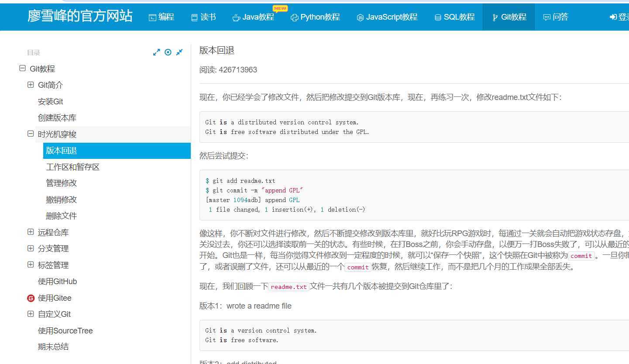Expand the 分支管理 section
This screenshot has height=364, width=629.
(31, 248)
